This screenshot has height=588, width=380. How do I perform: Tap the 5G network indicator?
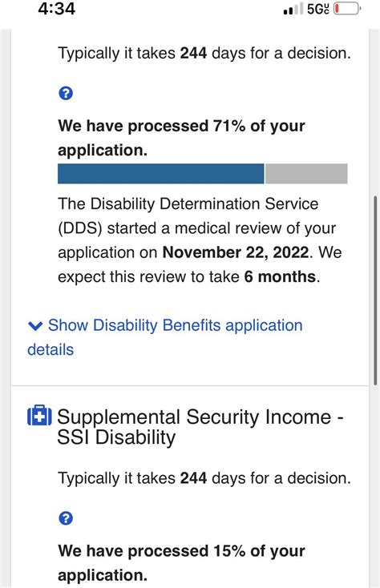tap(318, 9)
